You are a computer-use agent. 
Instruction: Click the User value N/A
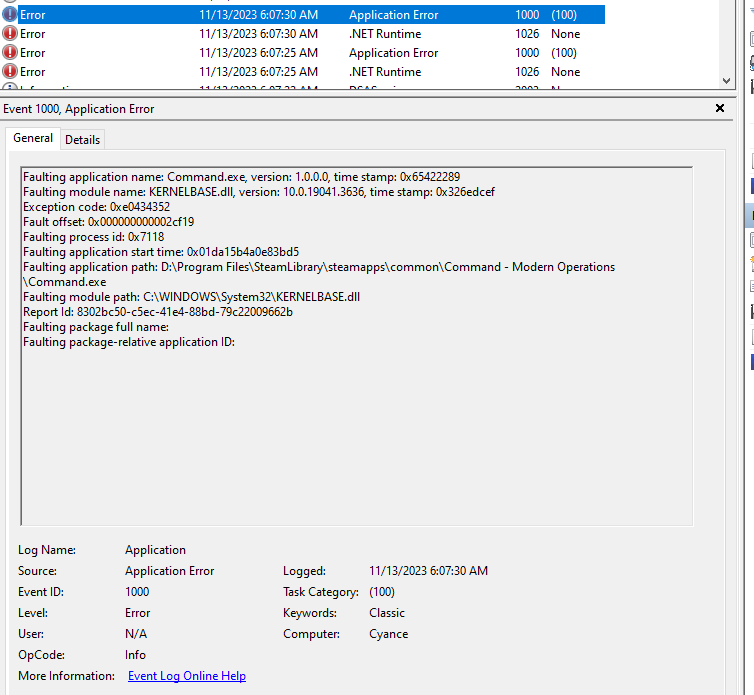pos(136,634)
